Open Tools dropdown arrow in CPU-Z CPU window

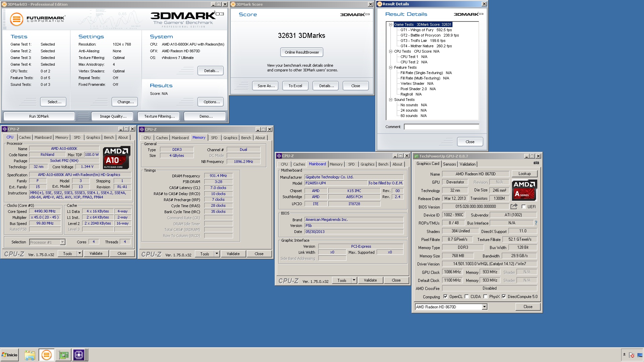pos(80,253)
